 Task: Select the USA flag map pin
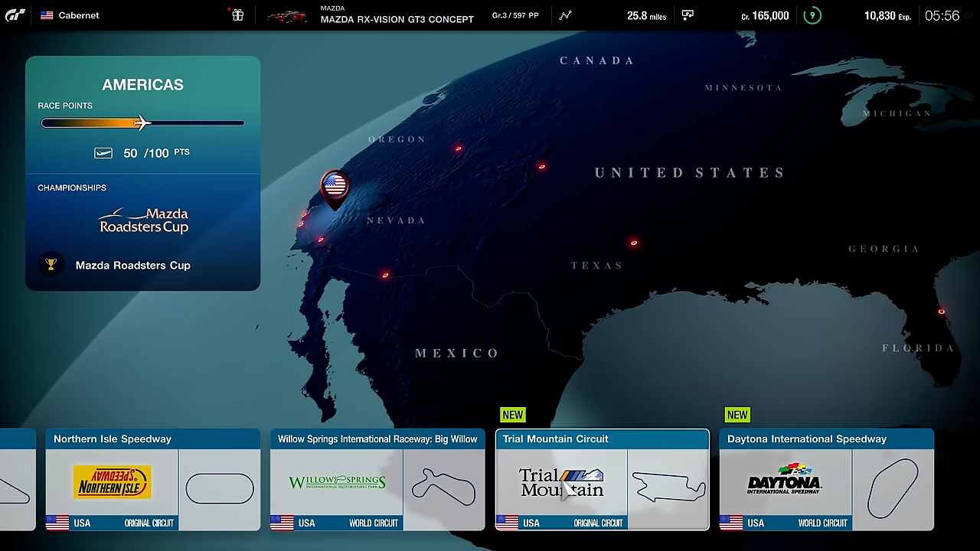(x=335, y=189)
